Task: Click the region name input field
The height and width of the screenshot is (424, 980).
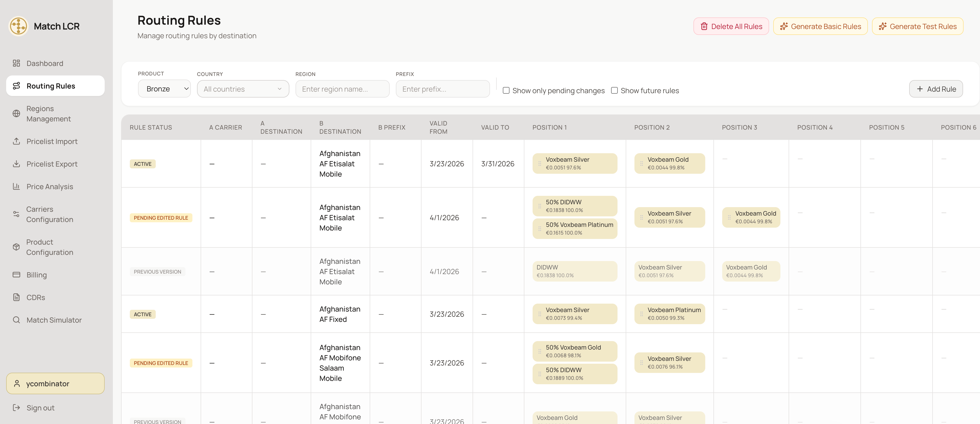Action: (342, 89)
